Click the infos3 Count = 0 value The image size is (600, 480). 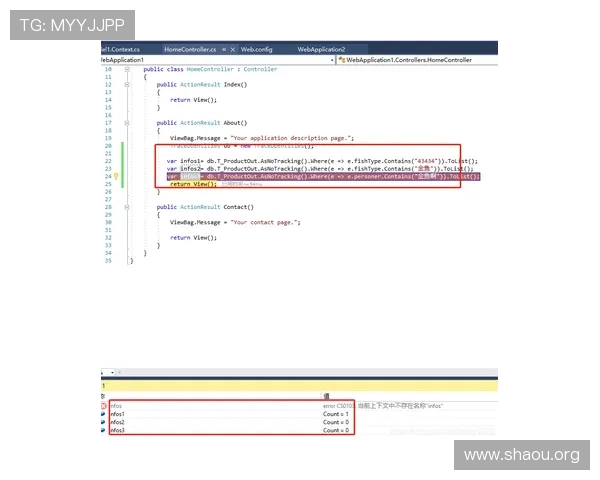336,430
